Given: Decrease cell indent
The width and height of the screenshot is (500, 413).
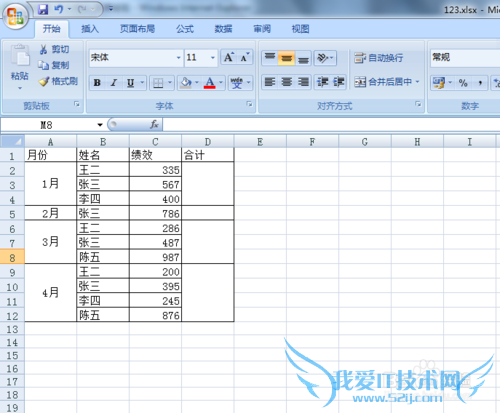Looking at the screenshot, I should (x=322, y=82).
